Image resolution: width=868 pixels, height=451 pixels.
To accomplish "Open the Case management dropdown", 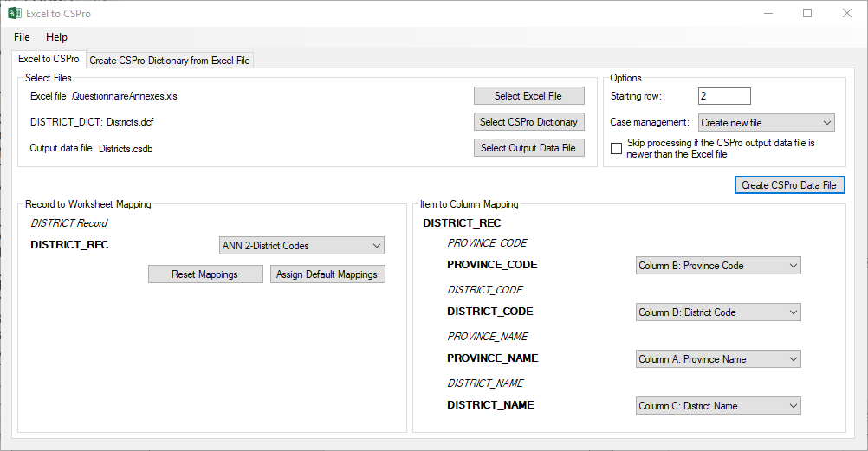I will 766,123.
